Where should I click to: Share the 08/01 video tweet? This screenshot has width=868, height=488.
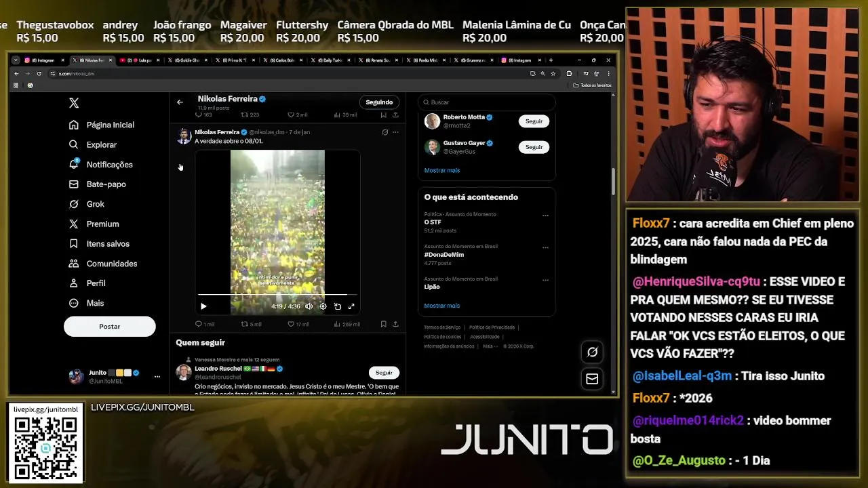[395, 324]
